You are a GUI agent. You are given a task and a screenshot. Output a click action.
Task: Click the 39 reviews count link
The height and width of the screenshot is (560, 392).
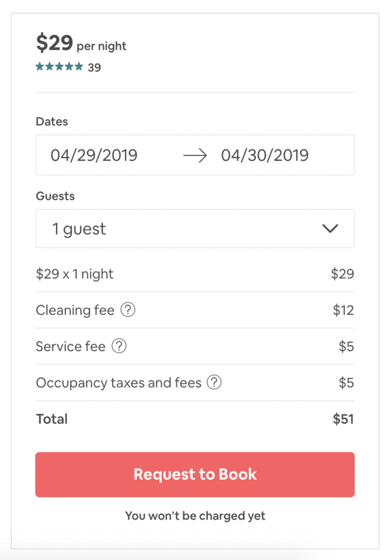(94, 67)
